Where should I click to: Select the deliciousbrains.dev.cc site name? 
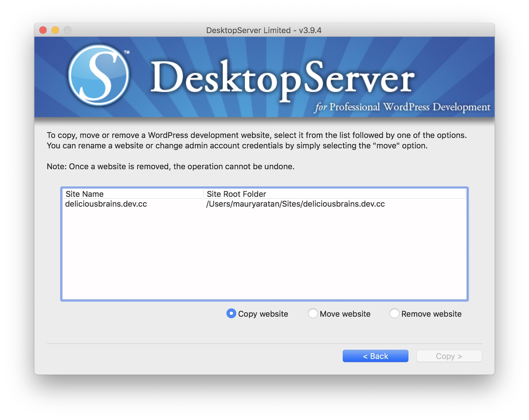pyautogui.click(x=106, y=204)
